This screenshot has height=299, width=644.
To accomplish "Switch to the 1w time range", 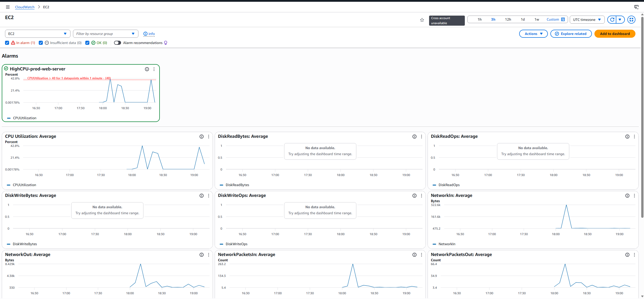I will point(537,19).
